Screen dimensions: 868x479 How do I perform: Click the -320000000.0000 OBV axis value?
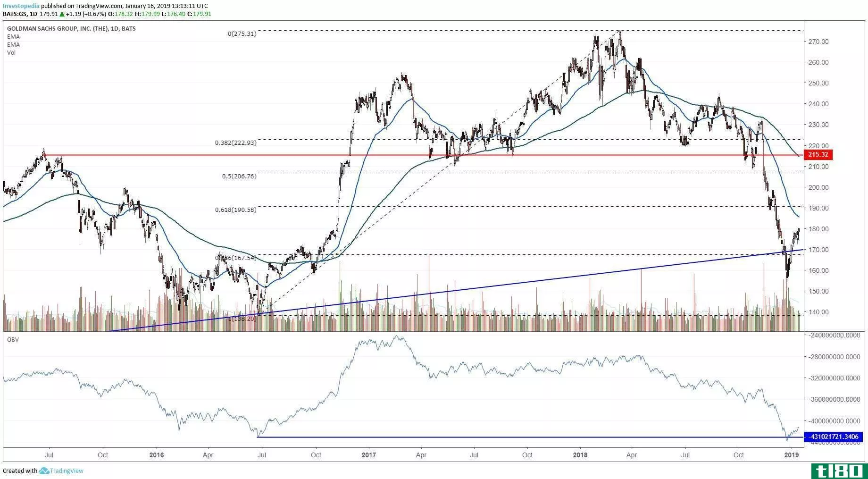[x=834, y=378]
